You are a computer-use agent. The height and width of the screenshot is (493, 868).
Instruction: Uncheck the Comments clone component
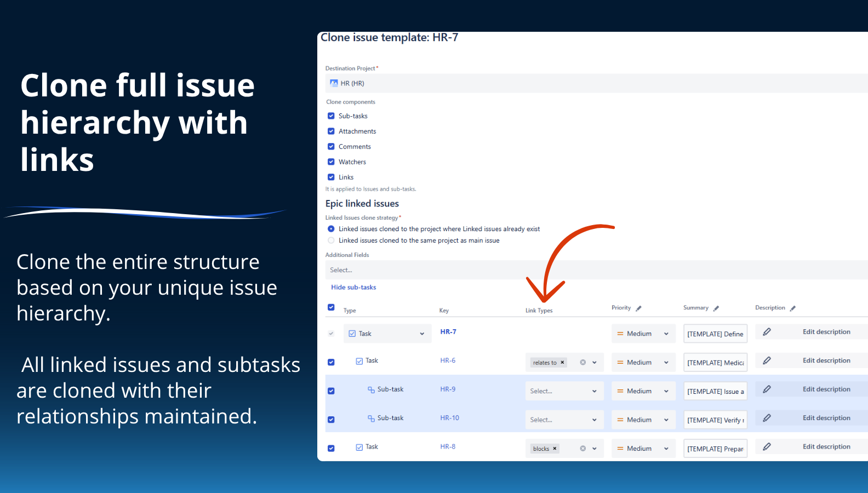(331, 147)
